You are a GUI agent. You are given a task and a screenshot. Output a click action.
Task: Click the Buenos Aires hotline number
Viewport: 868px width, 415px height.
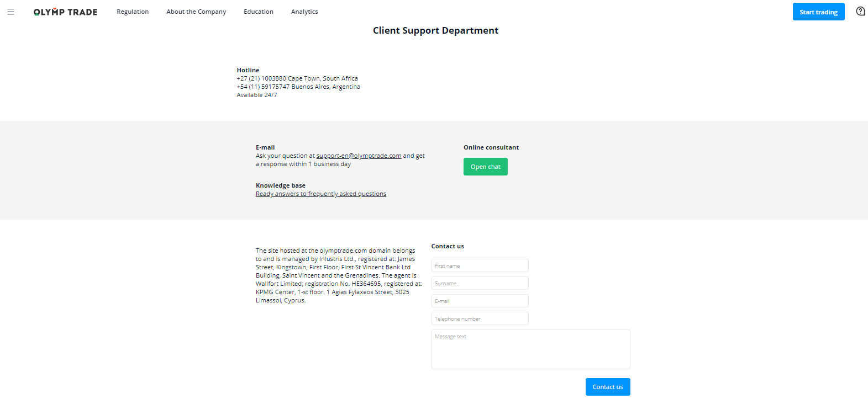[263, 87]
